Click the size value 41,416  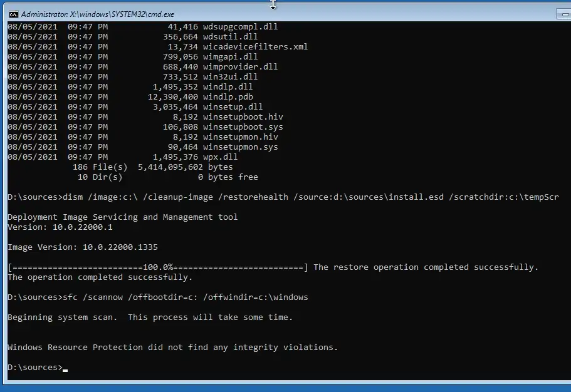pyautogui.click(x=183, y=26)
